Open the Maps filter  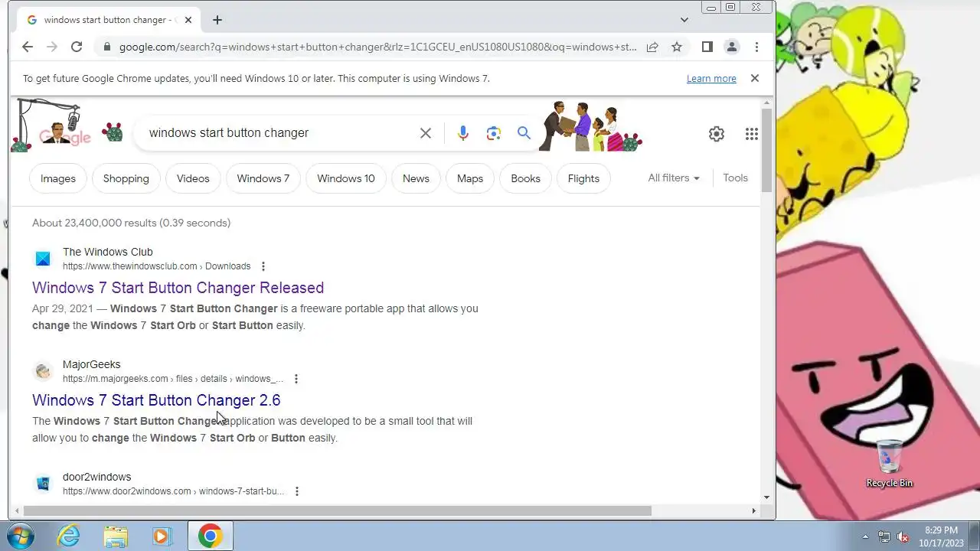[470, 178]
